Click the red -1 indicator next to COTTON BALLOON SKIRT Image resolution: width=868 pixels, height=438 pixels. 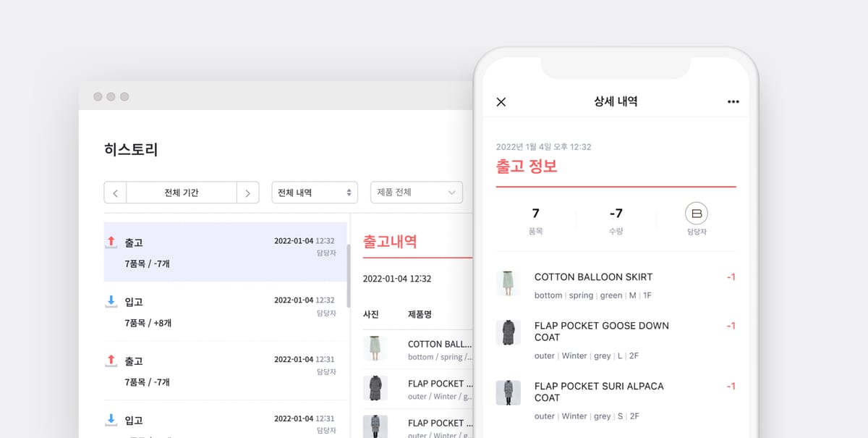[730, 277]
